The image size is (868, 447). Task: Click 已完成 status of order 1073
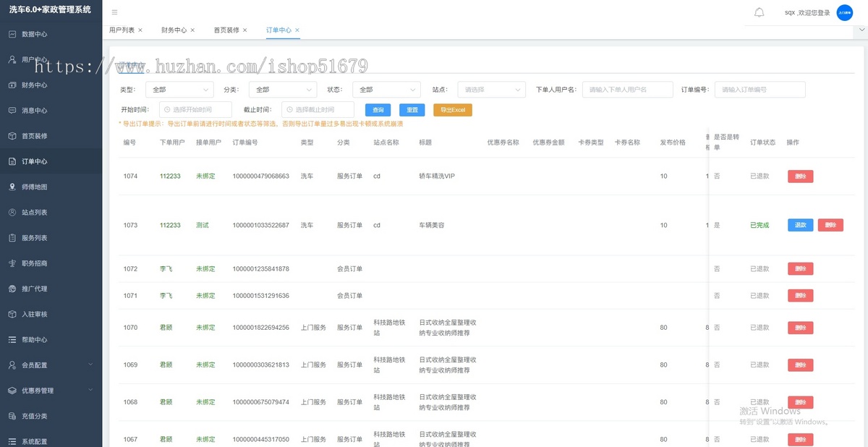(x=759, y=225)
